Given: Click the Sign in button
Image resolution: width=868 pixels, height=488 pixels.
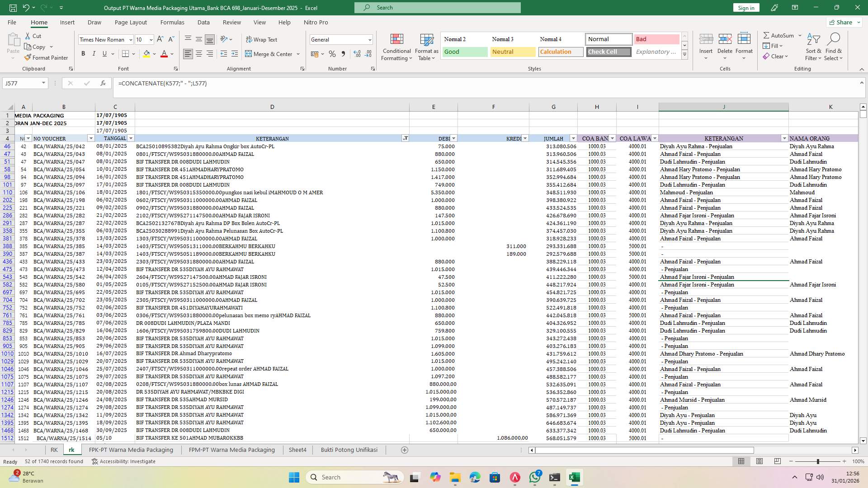Looking at the screenshot, I should tap(745, 8).
